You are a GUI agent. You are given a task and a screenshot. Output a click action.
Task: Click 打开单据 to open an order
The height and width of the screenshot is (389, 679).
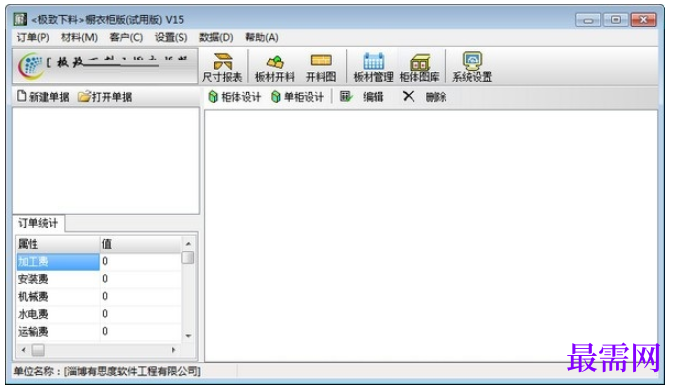(x=105, y=97)
